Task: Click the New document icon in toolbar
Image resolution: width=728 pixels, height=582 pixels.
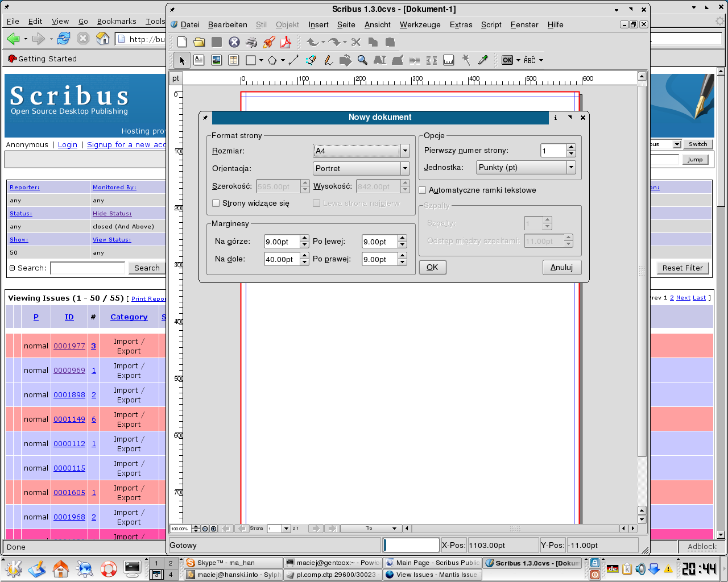Action: pyautogui.click(x=182, y=42)
